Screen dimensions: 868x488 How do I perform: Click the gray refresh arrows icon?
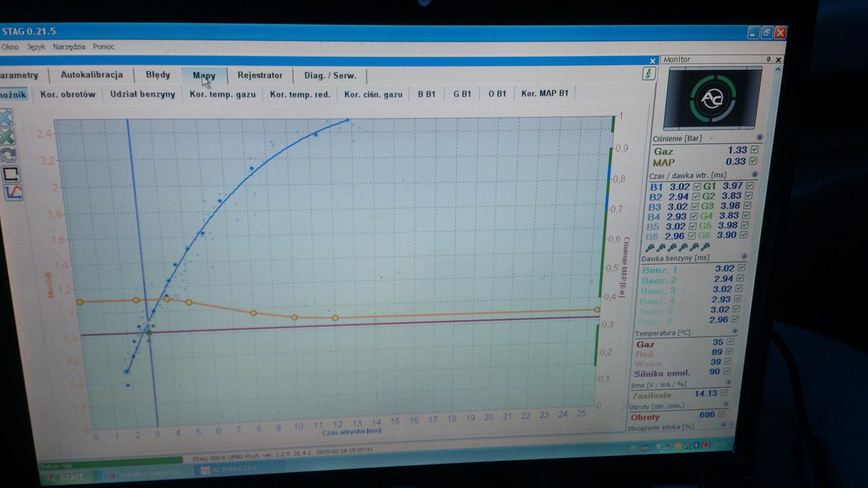pyautogui.click(x=8, y=155)
